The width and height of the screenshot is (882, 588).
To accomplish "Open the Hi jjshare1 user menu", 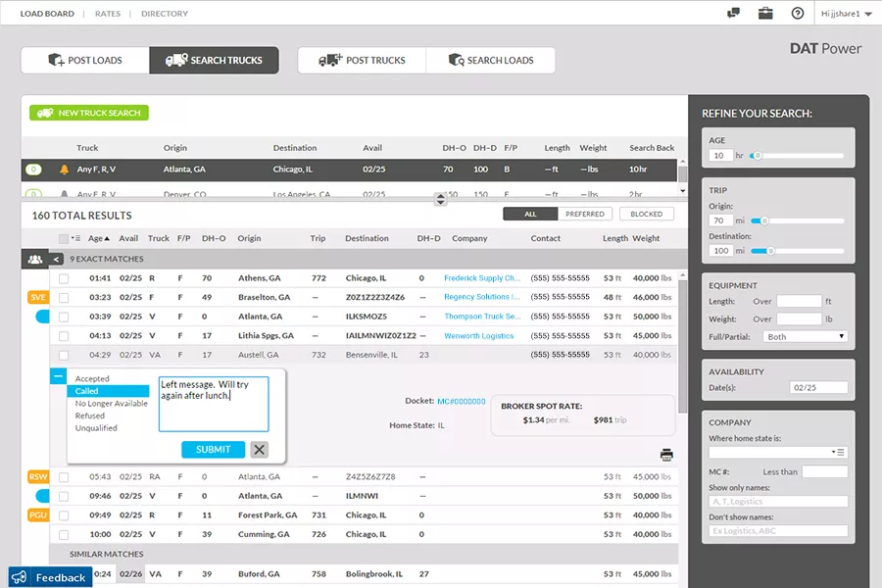I will point(846,14).
